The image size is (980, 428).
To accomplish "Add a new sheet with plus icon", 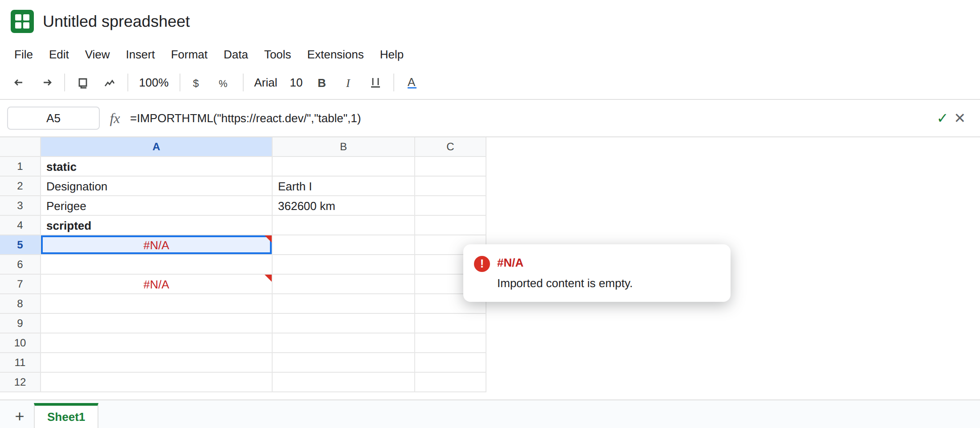I will point(20,416).
